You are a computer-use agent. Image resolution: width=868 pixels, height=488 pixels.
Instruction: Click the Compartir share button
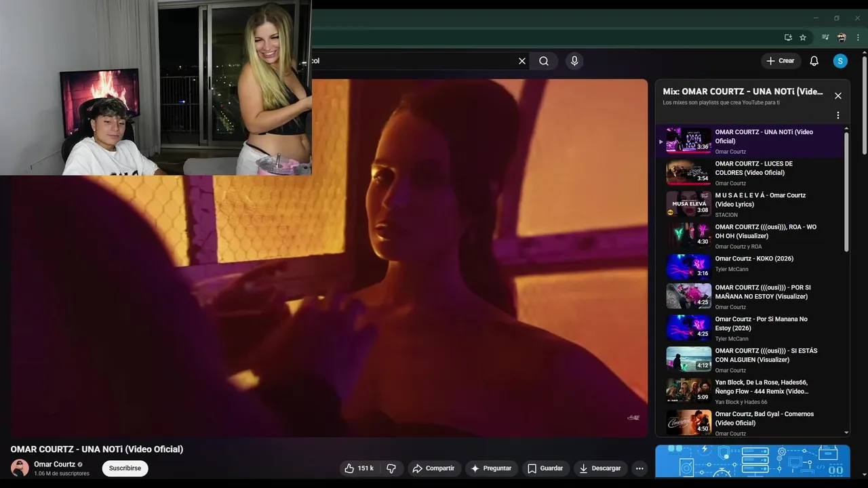point(434,468)
